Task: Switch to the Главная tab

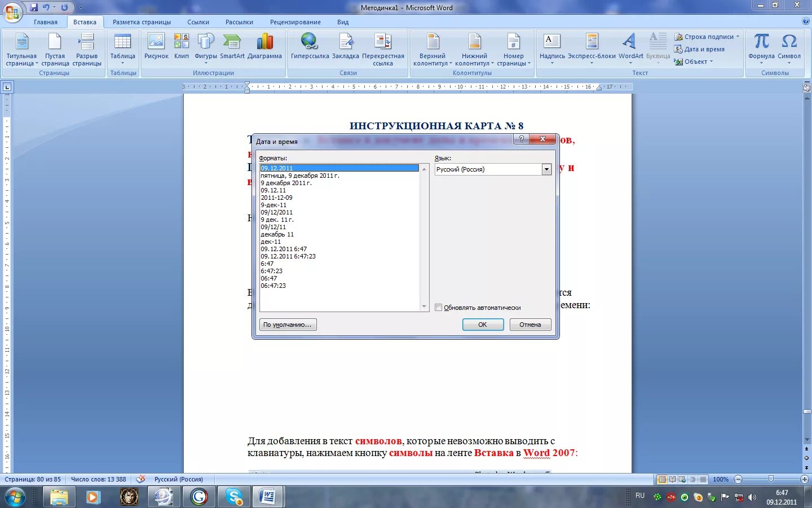Action: (45, 22)
